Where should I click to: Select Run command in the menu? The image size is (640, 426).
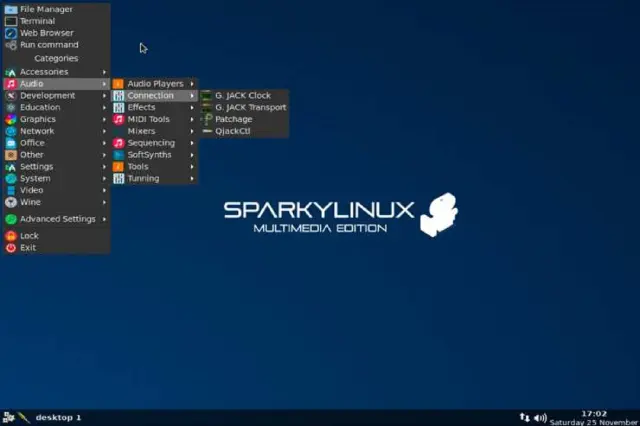[48, 45]
